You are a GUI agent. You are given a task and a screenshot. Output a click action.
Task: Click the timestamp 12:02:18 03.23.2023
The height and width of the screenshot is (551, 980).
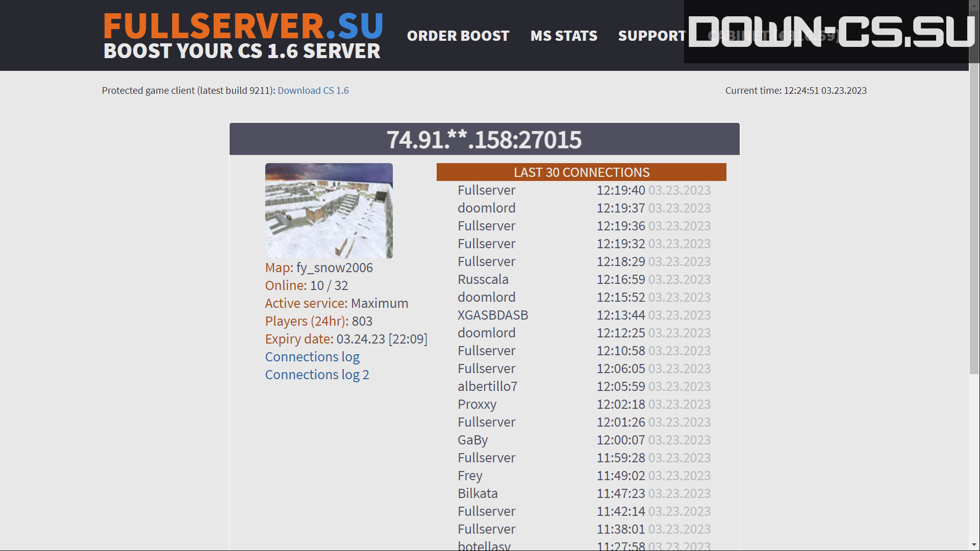point(654,404)
